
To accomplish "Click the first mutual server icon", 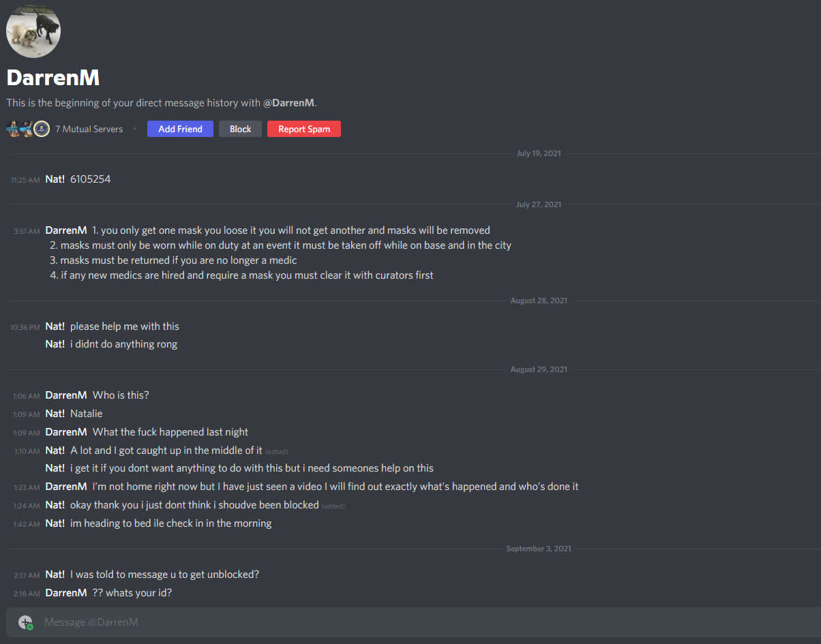I will point(13,129).
